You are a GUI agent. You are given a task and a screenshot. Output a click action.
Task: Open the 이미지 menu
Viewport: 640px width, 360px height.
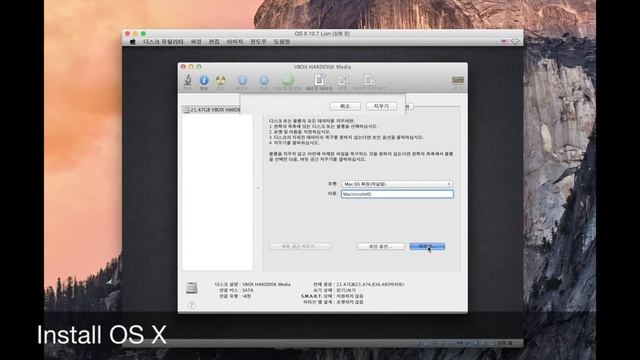(235, 42)
